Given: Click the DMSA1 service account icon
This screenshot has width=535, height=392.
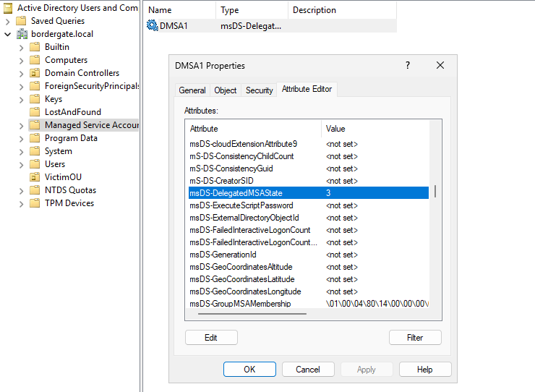Looking at the screenshot, I should 152,26.
